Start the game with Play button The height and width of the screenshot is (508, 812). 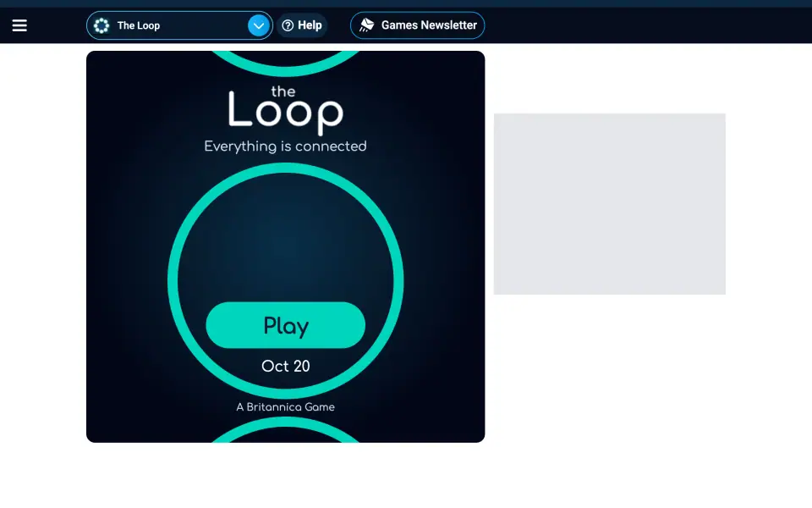coord(285,325)
